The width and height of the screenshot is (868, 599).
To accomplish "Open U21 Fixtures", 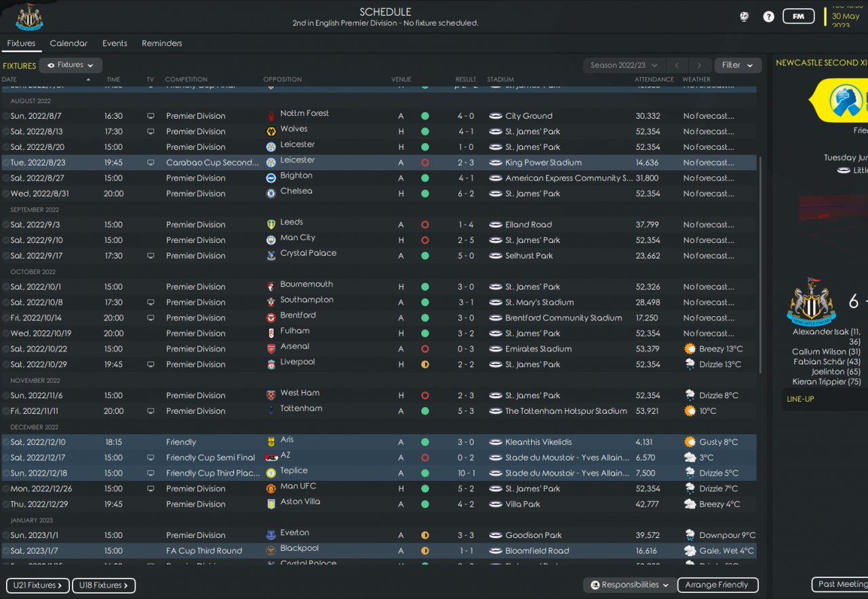I will (38, 585).
